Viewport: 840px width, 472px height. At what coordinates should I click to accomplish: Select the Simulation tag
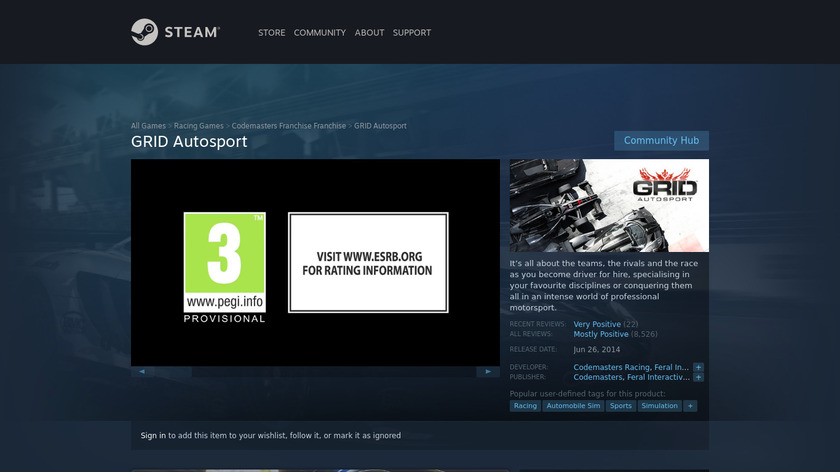pyautogui.click(x=659, y=406)
